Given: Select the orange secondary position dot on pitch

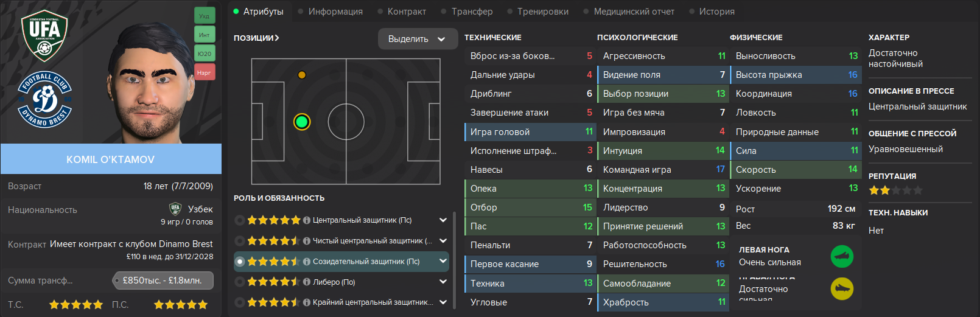Looking at the screenshot, I should point(302,75).
